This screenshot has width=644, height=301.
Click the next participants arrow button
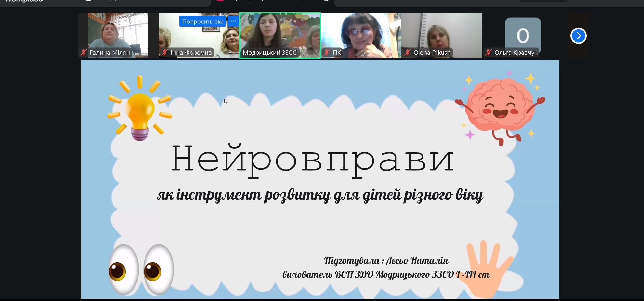point(578,36)
